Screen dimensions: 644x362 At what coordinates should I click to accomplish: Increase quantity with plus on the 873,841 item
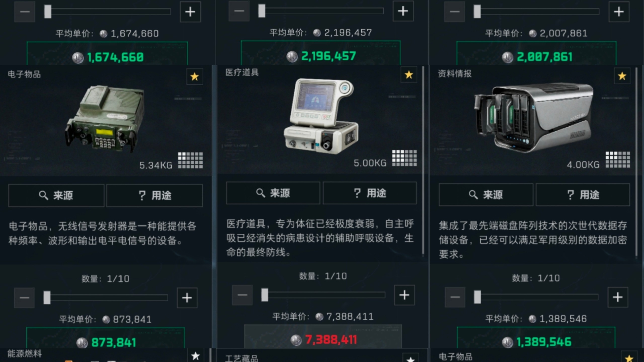(187, 298)
